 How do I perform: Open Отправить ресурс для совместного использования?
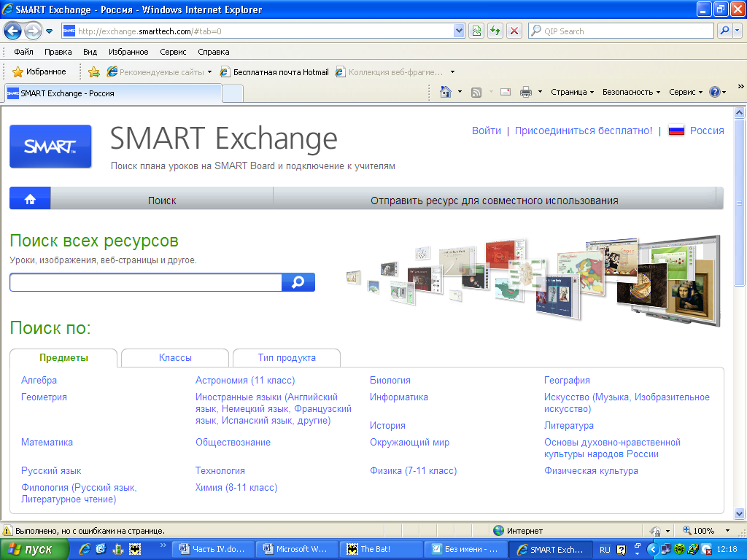[495, 201]
